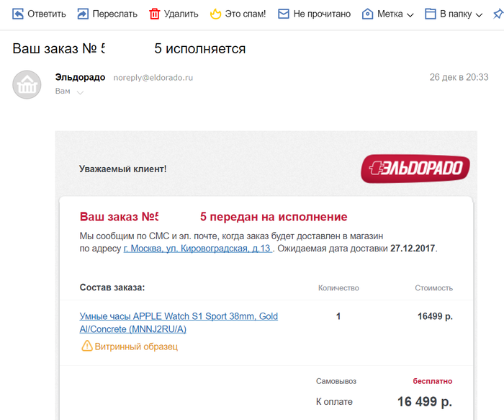504x420 pixels.
Task: Click the Метка label tag icon
Action: pyautogui.click(x=367, y=14)
